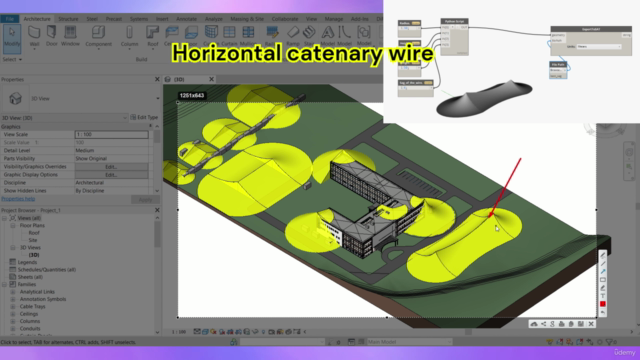Open the Roof dropdown arrow
Screen dimensions: 640x360
(x=153, y=49)
